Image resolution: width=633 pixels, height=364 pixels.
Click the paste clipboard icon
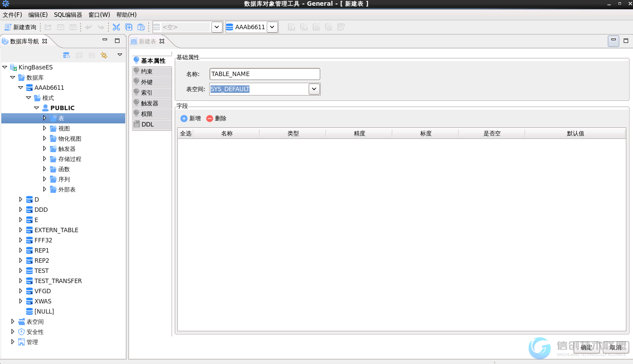click(x=141, y=27)
